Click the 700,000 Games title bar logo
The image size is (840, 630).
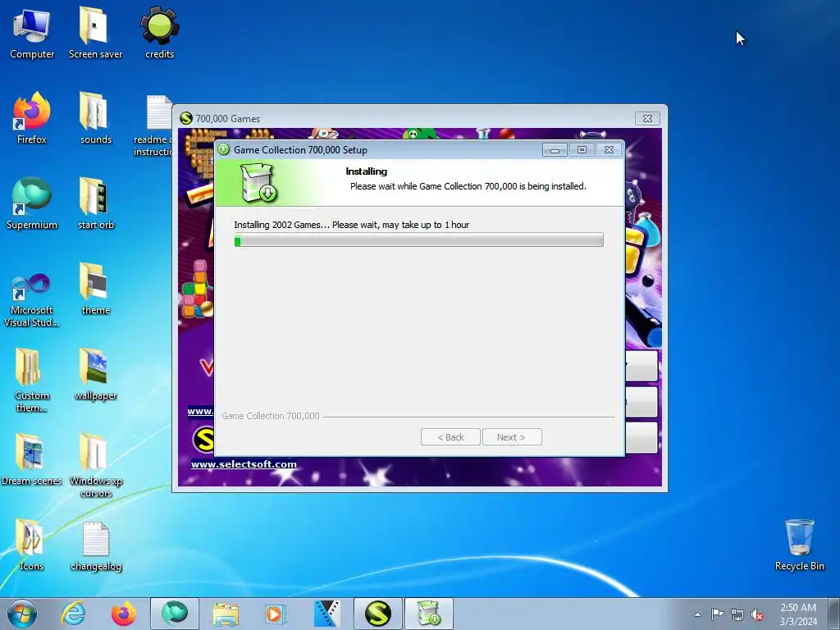pos(186,118)
